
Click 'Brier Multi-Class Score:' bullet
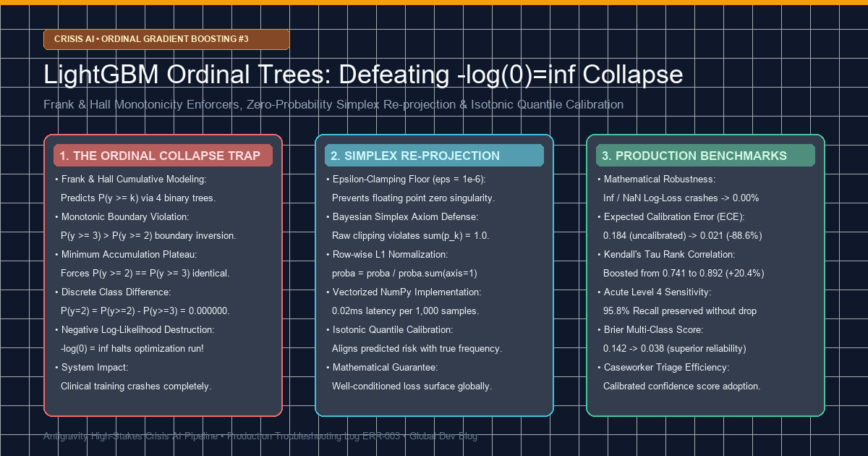pyautogui.click(x=651, y=329)
